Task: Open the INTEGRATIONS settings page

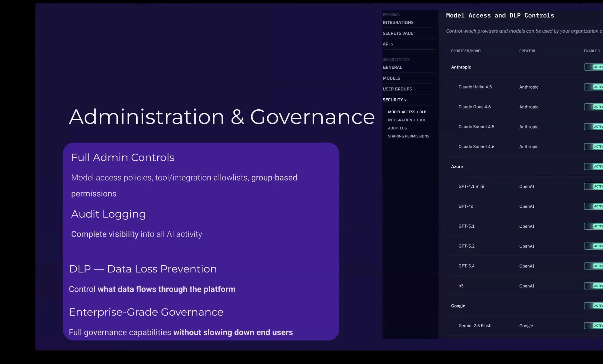Action: click(398, 22)
